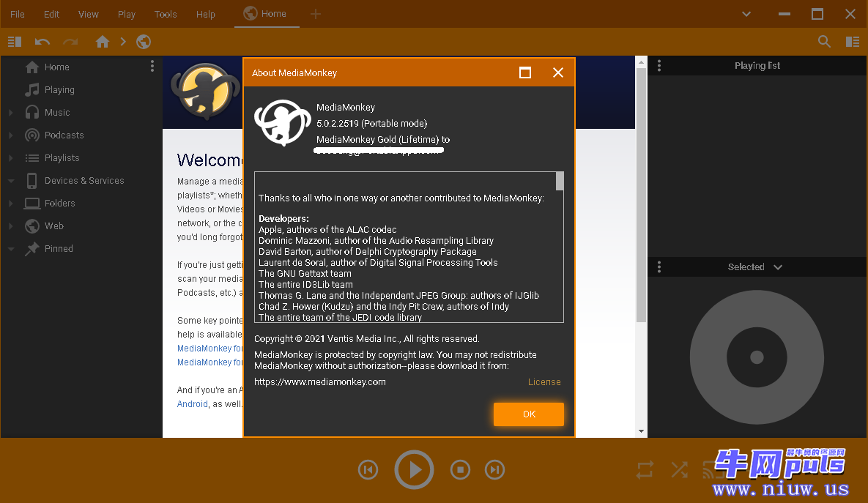This screenshot has width=868, height=503.
Task: Open the Selected panel dropdown
Action: 778,267
